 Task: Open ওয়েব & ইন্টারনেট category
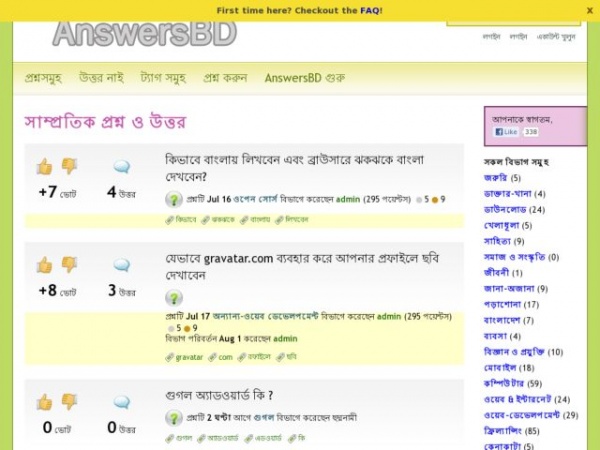[x=517, y=399]
